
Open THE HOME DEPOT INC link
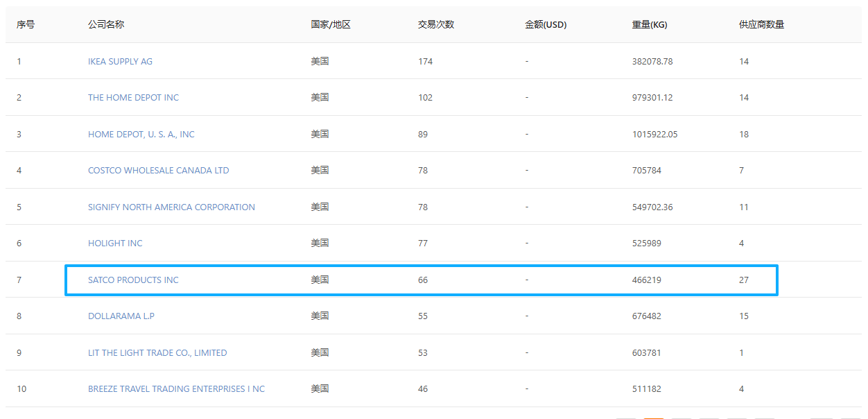(x=133, y=98)
